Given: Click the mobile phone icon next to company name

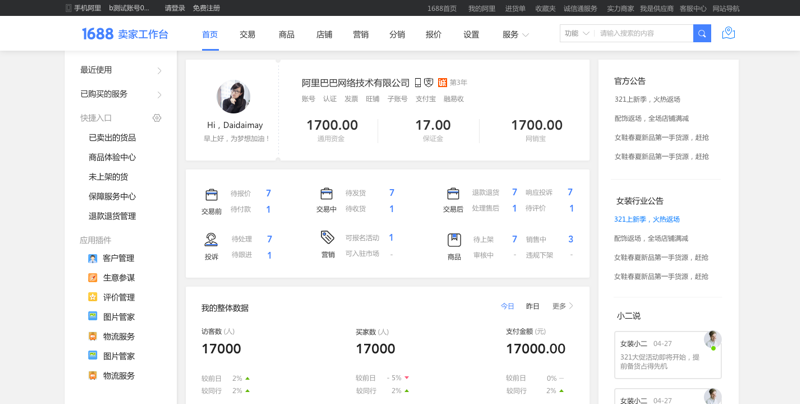Looking at the screenshot, I should (417, 83).
